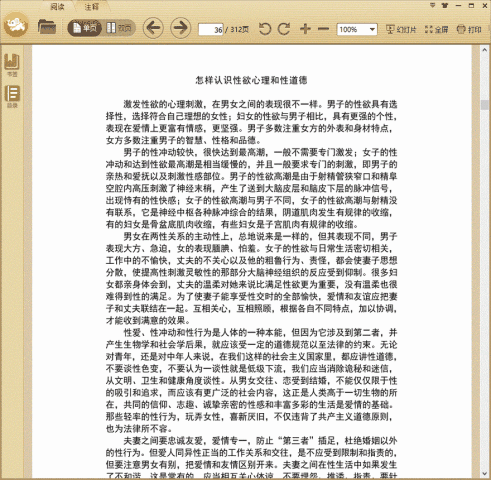This screenshot has width=491, height=480.
Task: Zoom out with the minus icon
Action: tap(323, 29)
